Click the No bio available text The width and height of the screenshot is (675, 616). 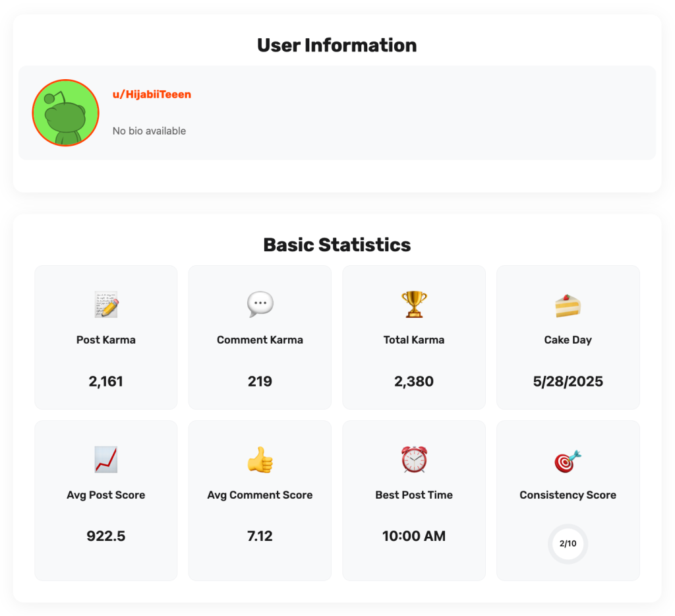click(149, 131)
